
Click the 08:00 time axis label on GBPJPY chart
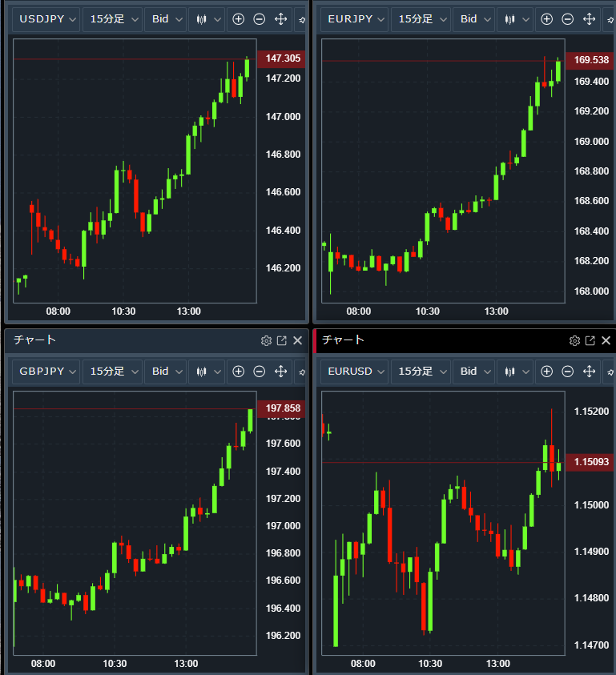click(43, 664)
